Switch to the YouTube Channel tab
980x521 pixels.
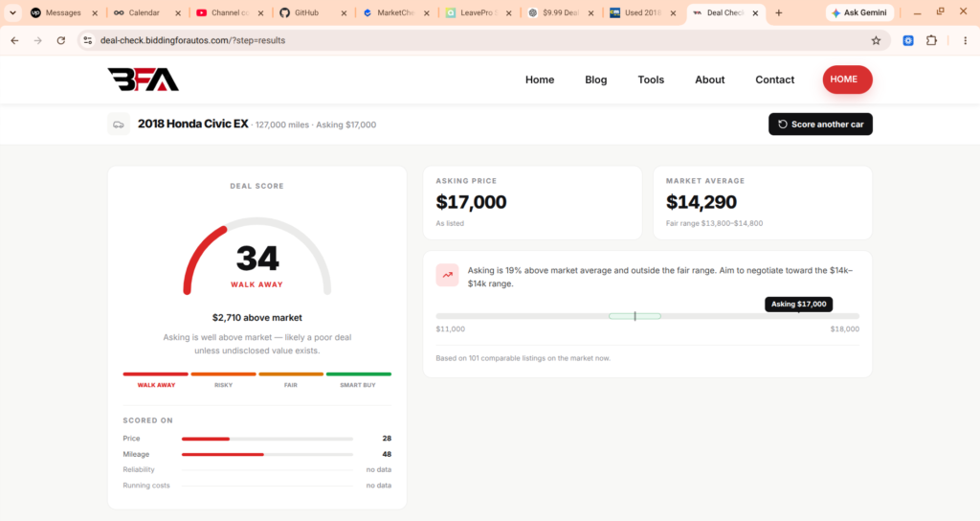(x=228, y=12)
